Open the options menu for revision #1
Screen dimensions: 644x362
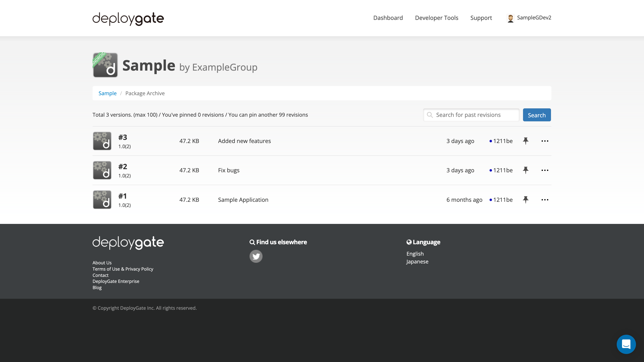pos(545,199)
